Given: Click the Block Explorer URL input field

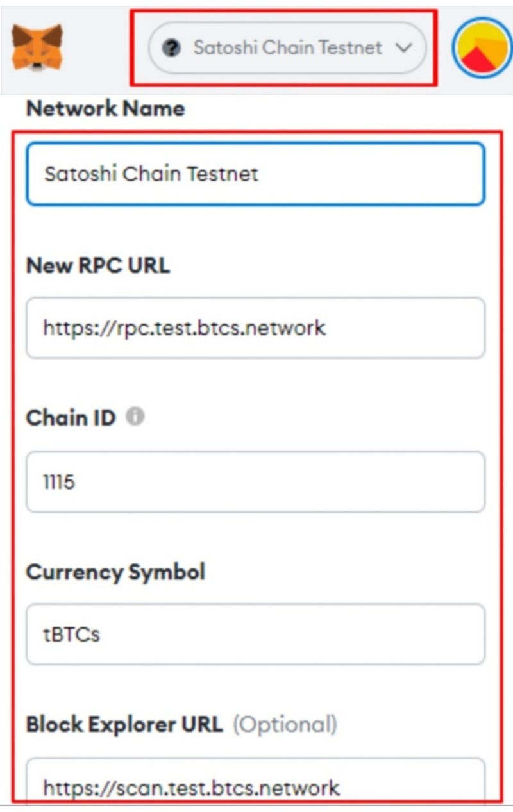Looking at the screenshot, I should [255, 783].
